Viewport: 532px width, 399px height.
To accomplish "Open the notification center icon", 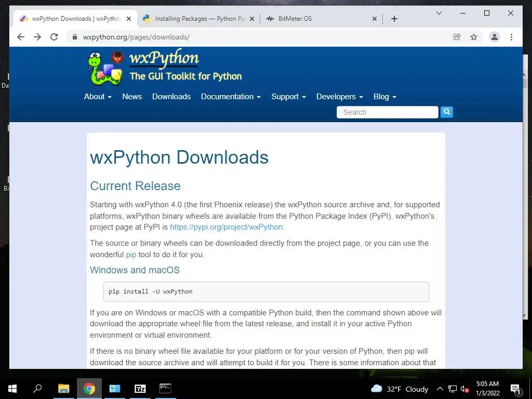I will 515,389.
